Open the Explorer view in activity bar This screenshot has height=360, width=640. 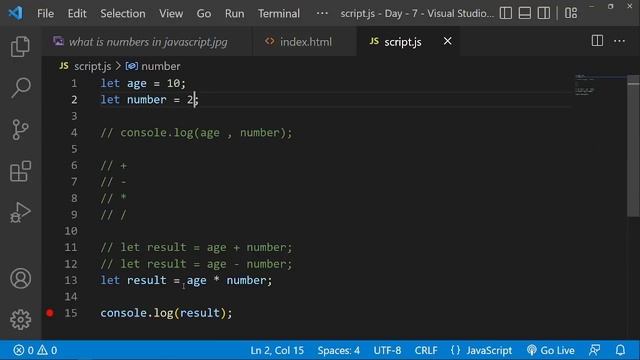[20, 46]
